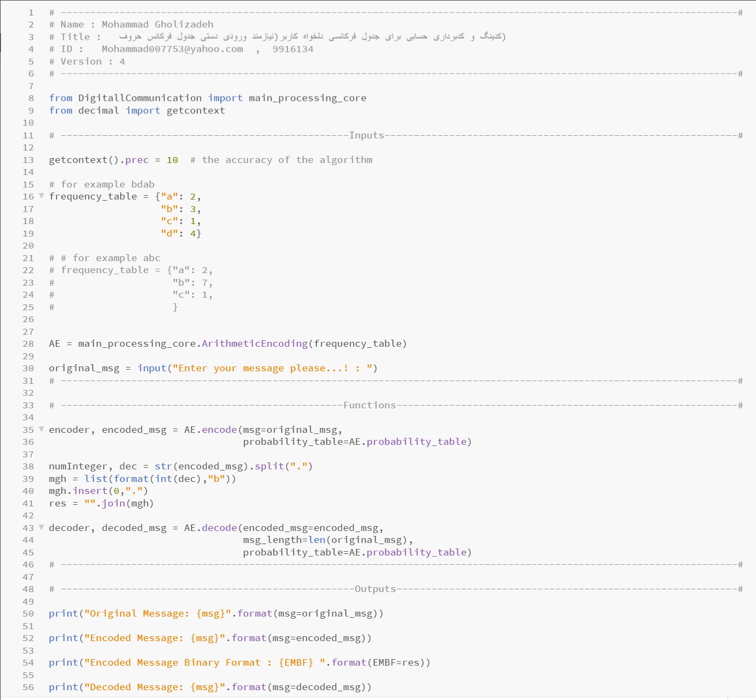Screen dimensions: 756x700
Task: Click msg_length=len(original_msg) argument on line 44
Action: coord(327,540)
